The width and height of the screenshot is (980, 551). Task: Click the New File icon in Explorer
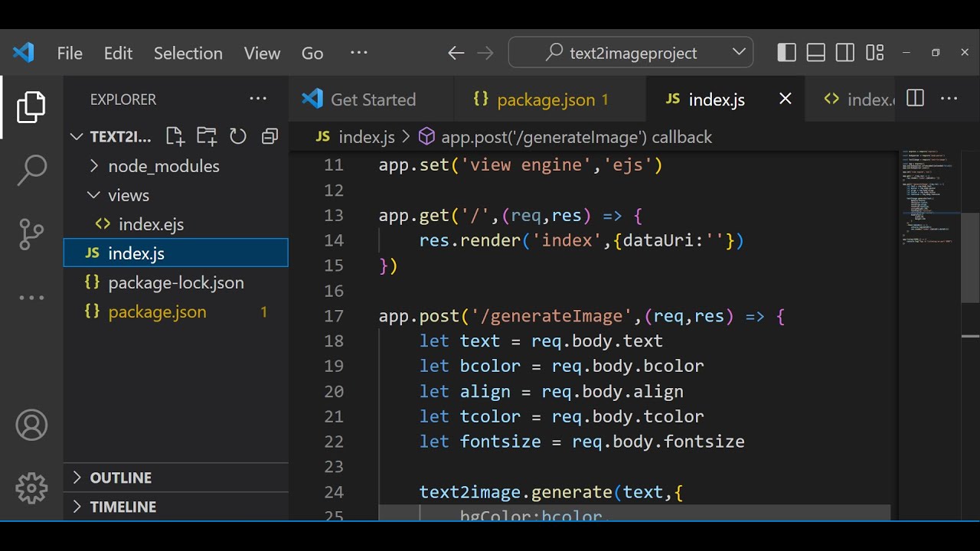click(x=175, y=137)
